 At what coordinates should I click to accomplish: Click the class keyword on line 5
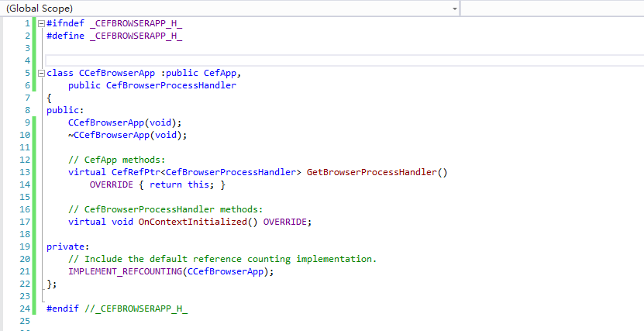click(x=60, y=73)
